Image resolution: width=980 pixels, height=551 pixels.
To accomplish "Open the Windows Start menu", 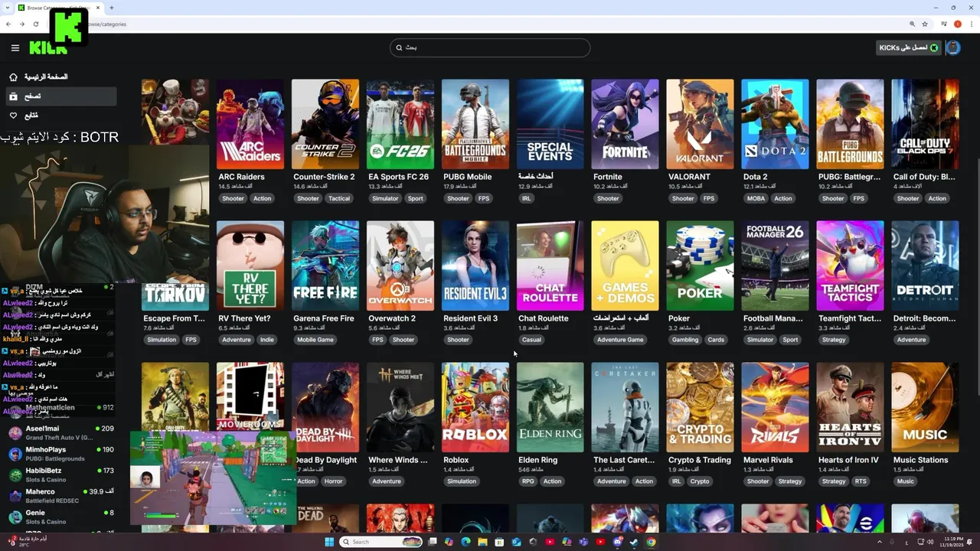I will (x=329, y=542).
